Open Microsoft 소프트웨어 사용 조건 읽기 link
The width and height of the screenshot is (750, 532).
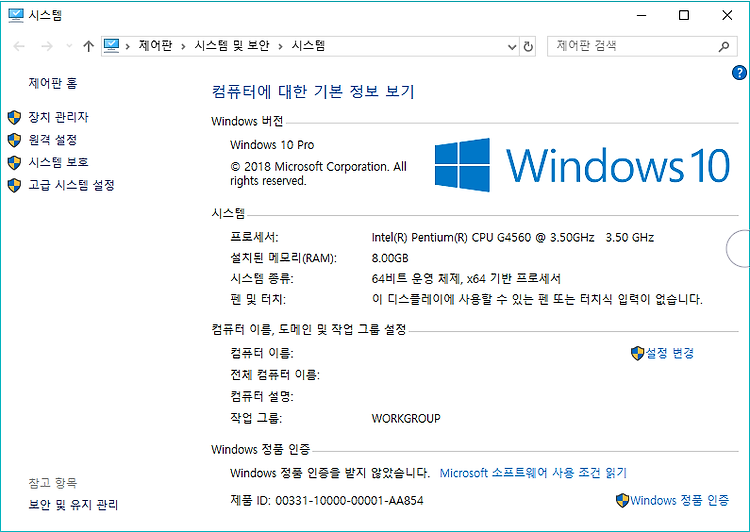click(x=533, y=473)
